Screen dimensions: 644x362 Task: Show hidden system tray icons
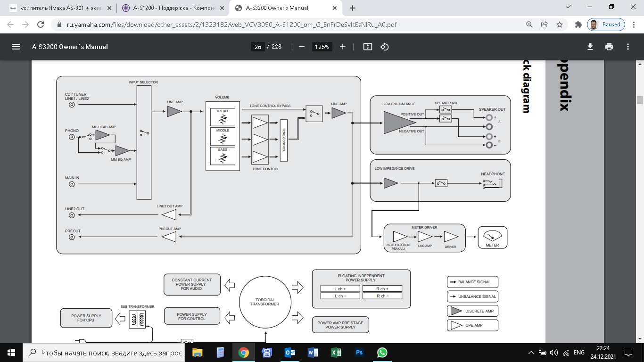[531, 352]
